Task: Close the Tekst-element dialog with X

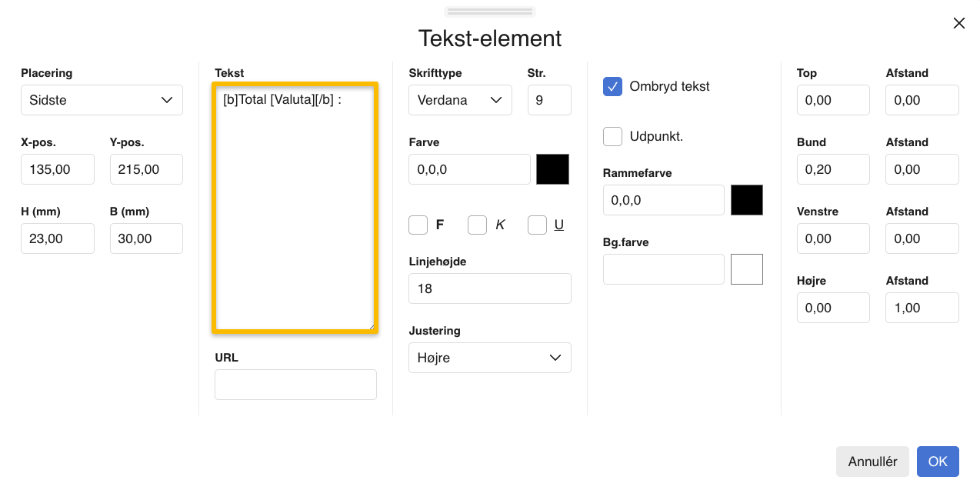Action: pyautogui.click(x=958, y=23)
